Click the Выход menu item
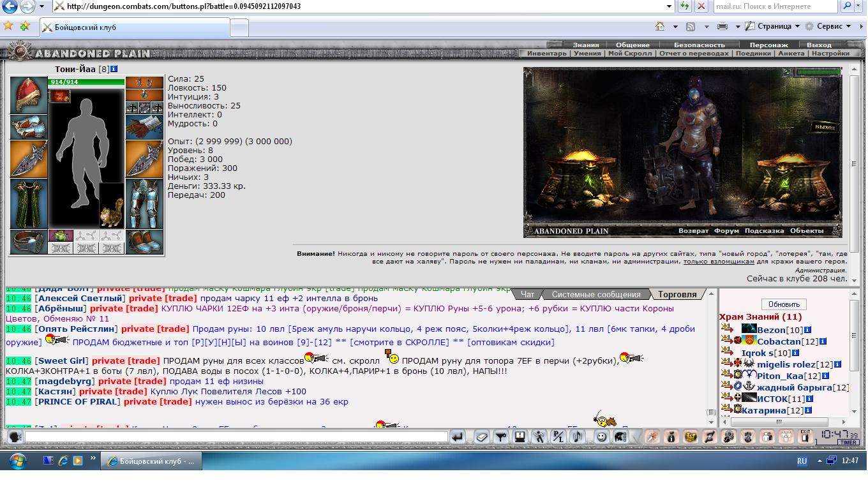Screen dimensions: 868x490 click(819, 45)
